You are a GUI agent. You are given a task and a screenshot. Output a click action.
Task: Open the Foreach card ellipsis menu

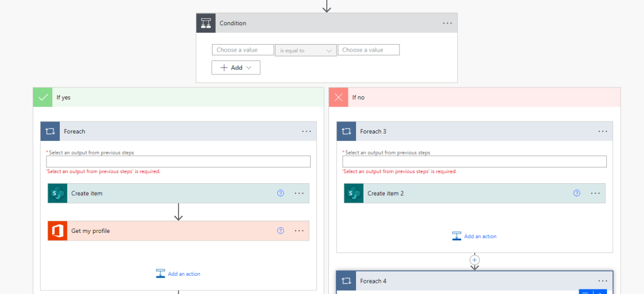306,132
